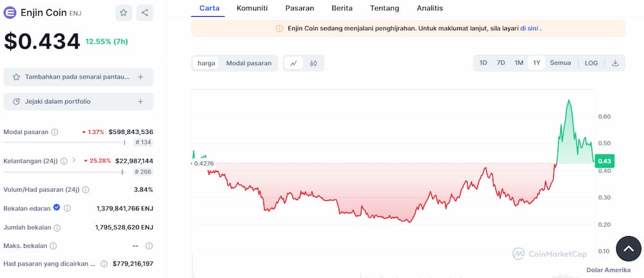Click Jejaki dalam portfolio button

tap(79, 102)
